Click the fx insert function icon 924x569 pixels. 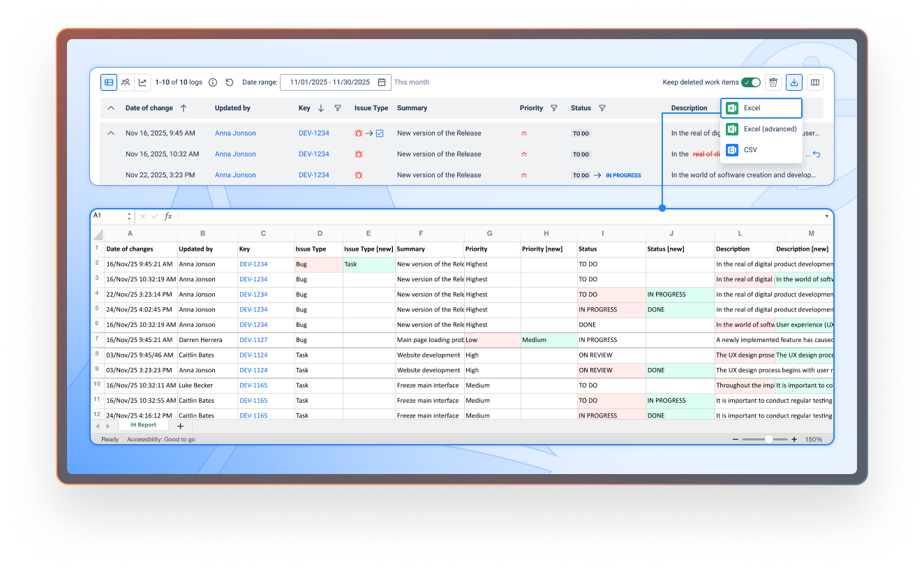pyautogui.click(x=168, y=216)
